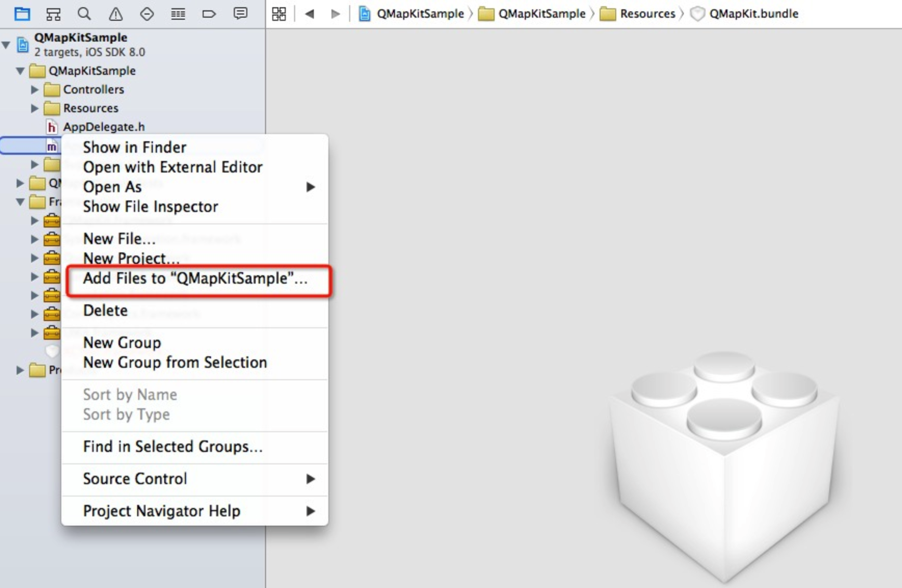Open the Open As submenu arrow
The width and height of the screenshot is (902, 588).
[x=310, y=187]
